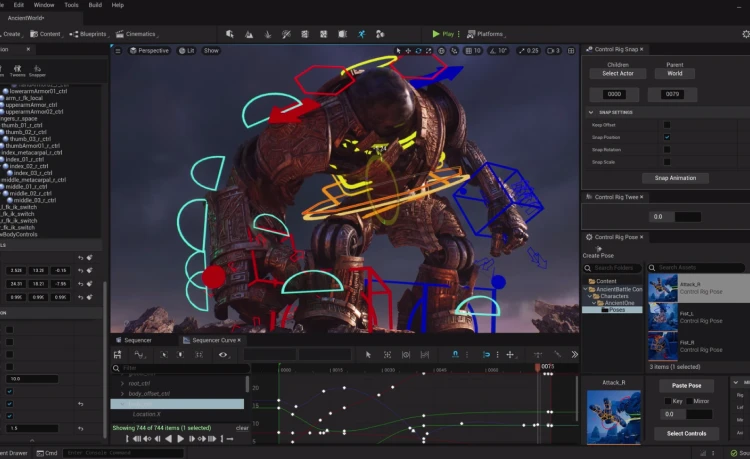Collapse the Characters folder in pose browser
This screenshot has height=459, width=750.
pyautogui.click(x=590, y=296)
